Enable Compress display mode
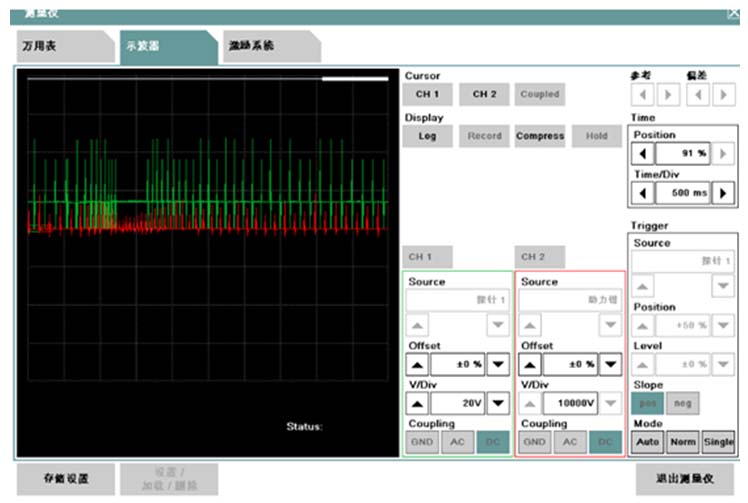 (540, 137)
